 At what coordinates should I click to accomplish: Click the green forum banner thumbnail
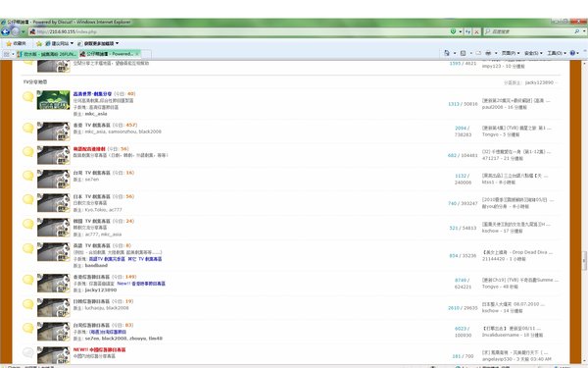click(x=53, y=100)
